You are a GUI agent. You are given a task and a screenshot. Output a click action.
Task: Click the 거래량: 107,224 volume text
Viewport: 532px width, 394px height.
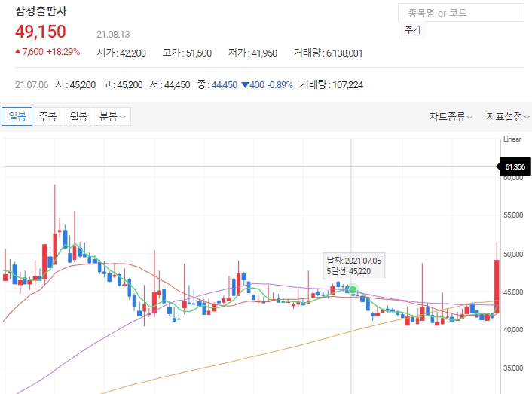click(331, 84)
